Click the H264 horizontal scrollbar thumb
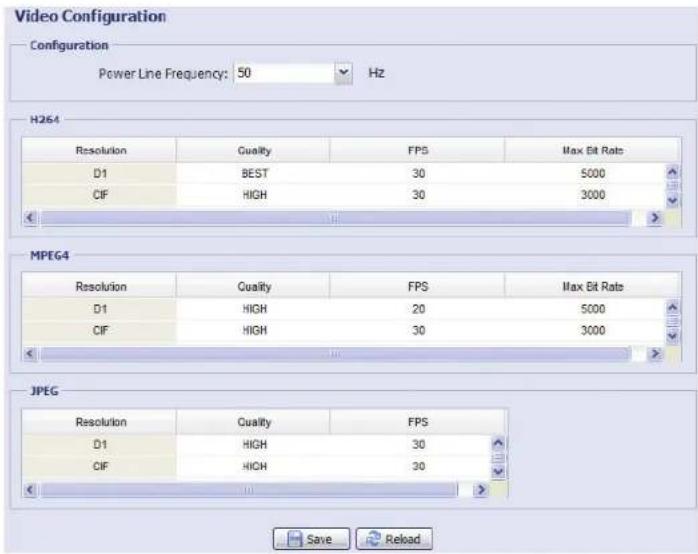The height and width of the screenshot is (554, 698). (x=336, y=218)
